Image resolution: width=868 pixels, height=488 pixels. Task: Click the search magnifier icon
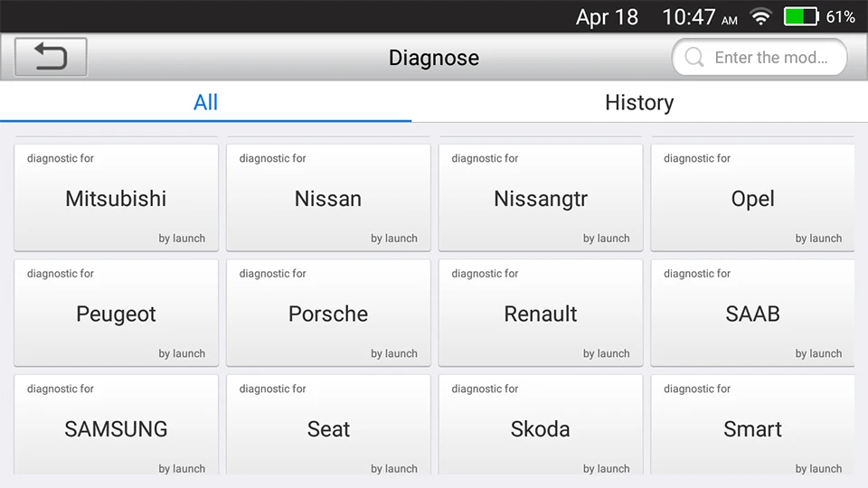point(694,58)
